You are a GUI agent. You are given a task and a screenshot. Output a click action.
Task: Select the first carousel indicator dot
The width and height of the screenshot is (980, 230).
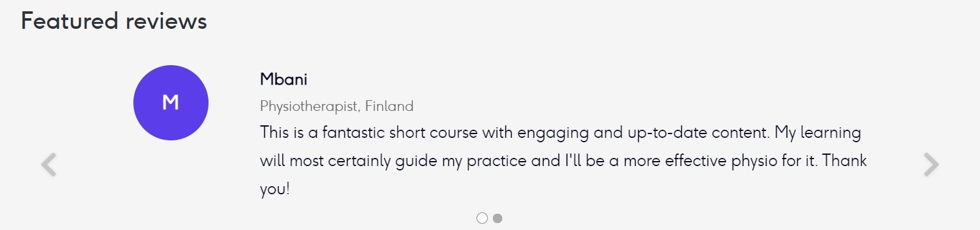pyautogui.click(x=482, y=218)
